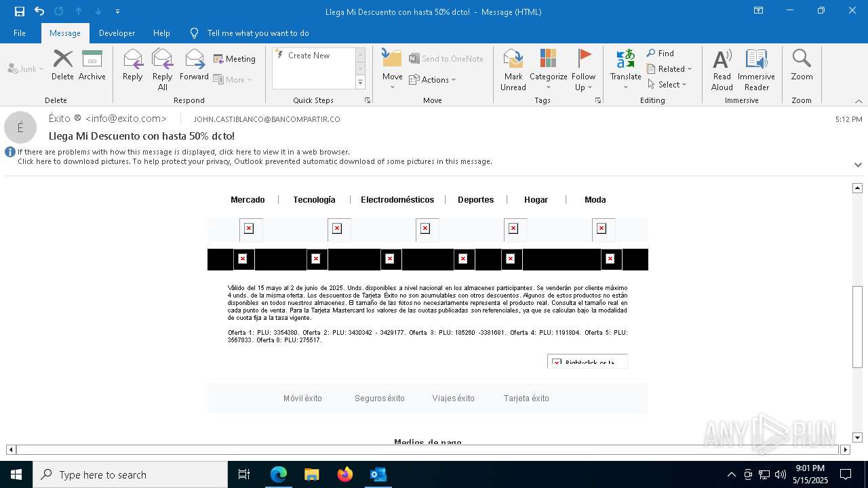Mark the message as Unread
The image size is (868, 488).
513,70
